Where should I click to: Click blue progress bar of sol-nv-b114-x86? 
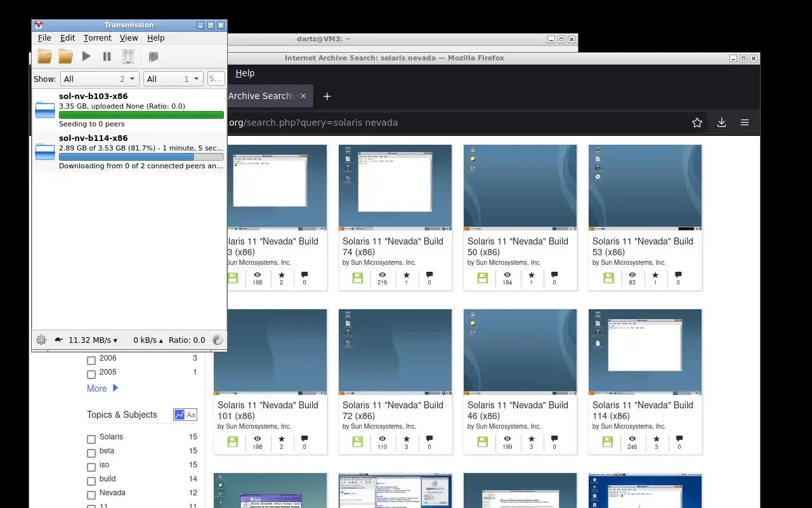click(x=141, y=157)
